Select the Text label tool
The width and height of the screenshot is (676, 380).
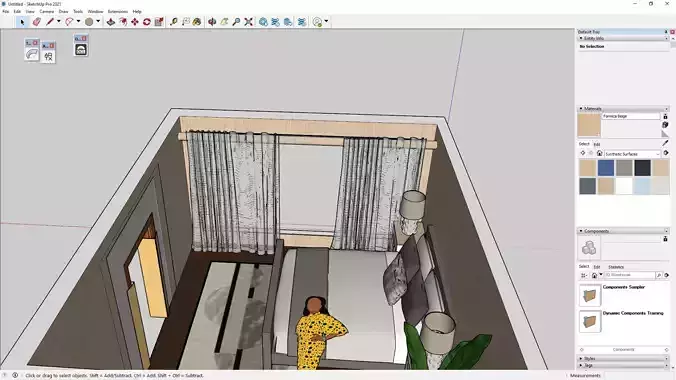tap(185, 22)
